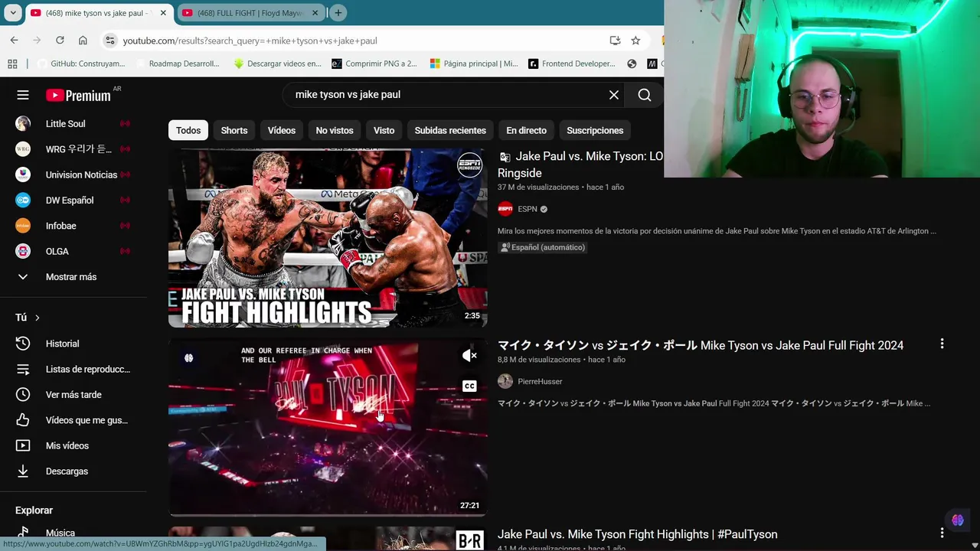This screenshot has width=980, height=551.
Task: Select the Shorts filter chip
Action: (x=234, y=130)
